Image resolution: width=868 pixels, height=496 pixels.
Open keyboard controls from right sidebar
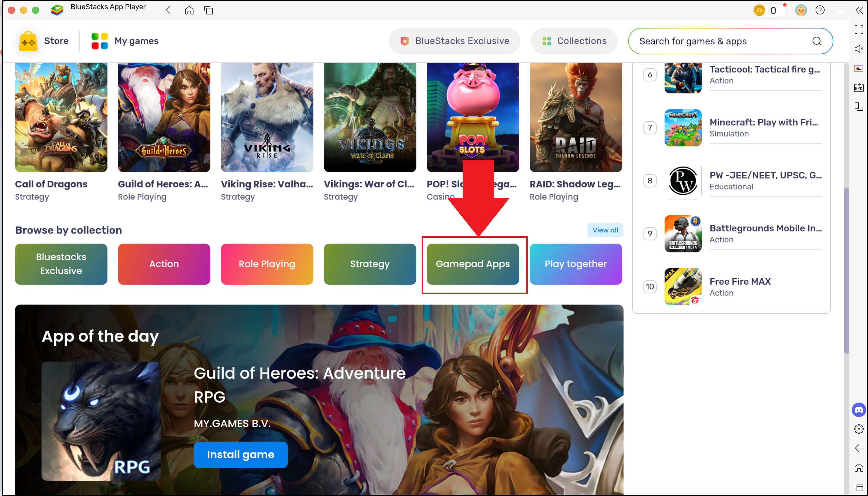[x=859, y=68]
